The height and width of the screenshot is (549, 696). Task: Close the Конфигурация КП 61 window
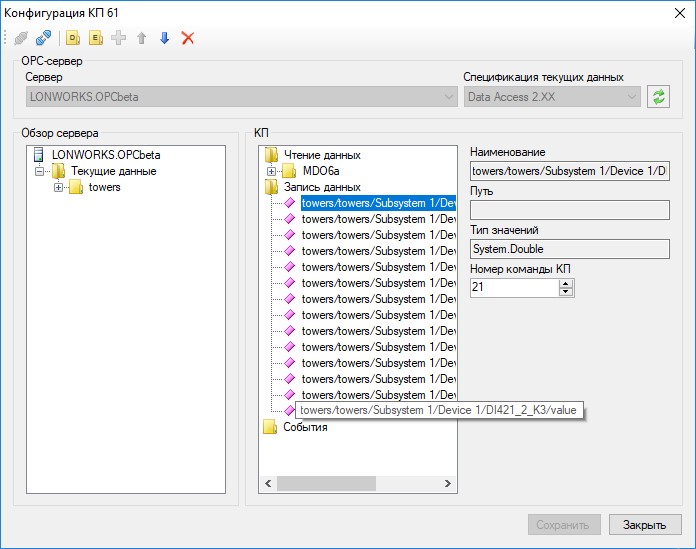[x=680, y=13]
